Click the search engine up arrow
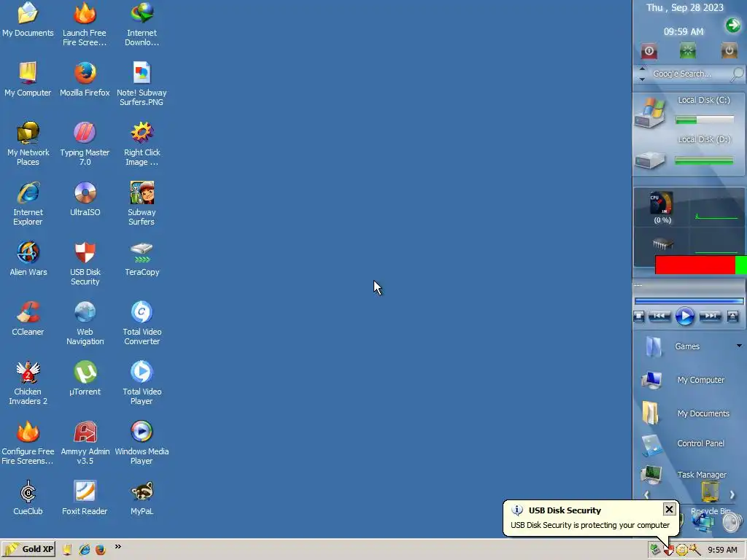The width and height of the screenshot is (747, 560). coord(642,69)
